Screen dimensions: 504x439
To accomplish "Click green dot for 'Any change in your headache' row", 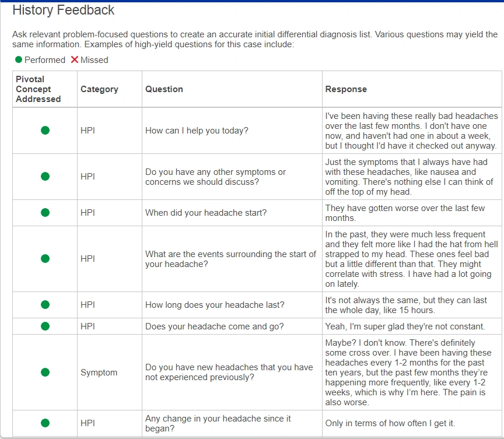I will pos(45,423).
